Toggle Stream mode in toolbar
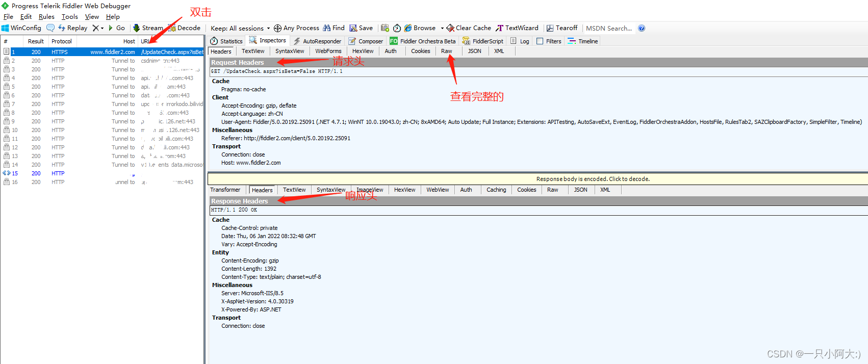The image size is (868, 364). [x=148, y=28]
